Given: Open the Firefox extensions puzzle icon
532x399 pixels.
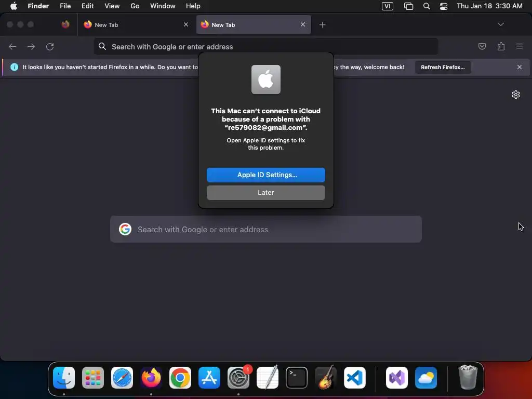Looking at the screenshot, I should point(501,46).
